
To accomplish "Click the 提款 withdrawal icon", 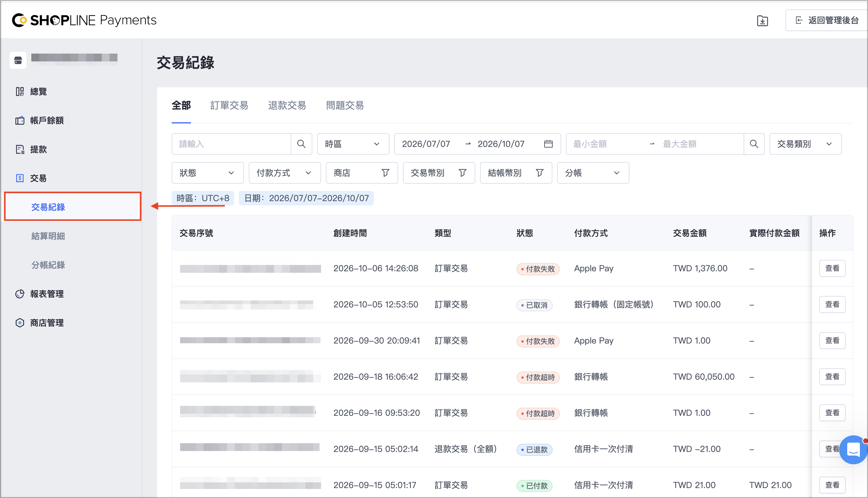I will point(20,149).
